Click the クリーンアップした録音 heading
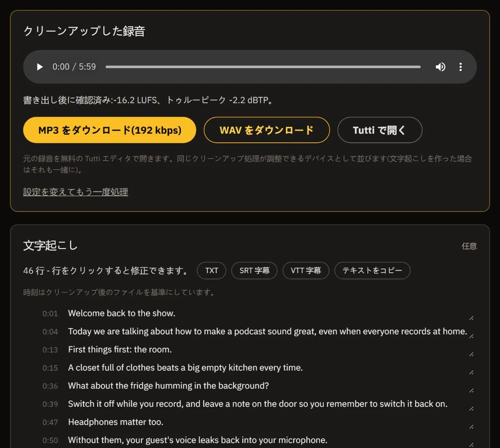 click(84, 31)
